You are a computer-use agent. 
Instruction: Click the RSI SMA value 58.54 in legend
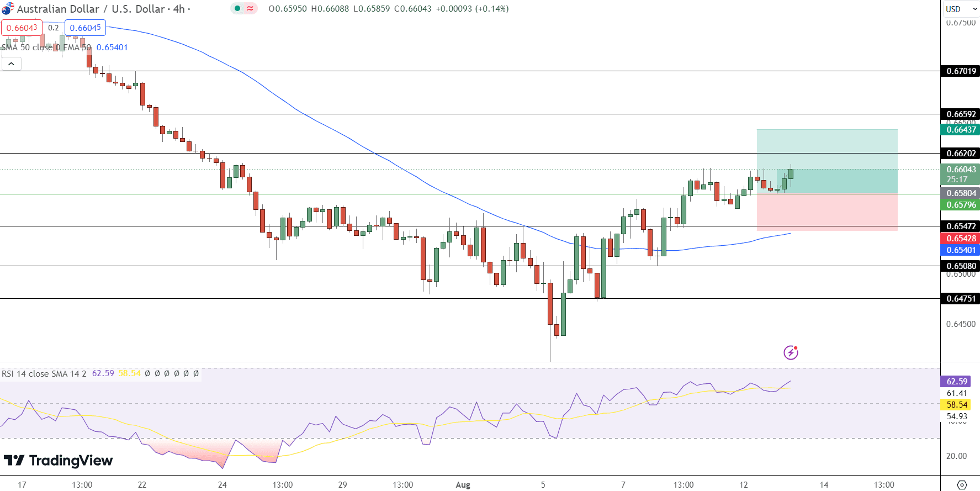click(129, 373)
